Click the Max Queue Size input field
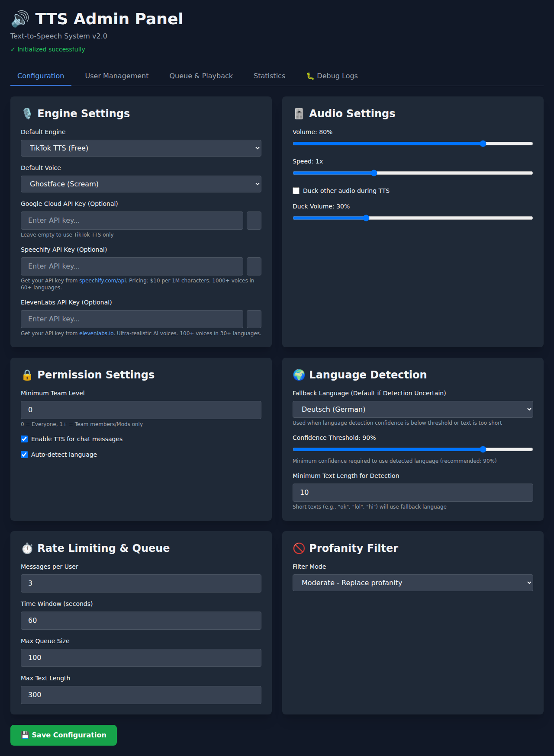 tap(141, 657)
